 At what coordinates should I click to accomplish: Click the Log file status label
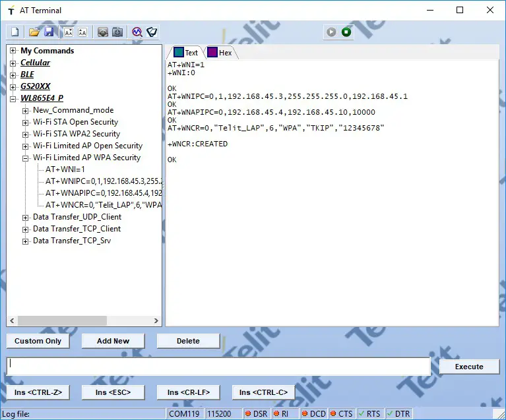tap(16, 414)
